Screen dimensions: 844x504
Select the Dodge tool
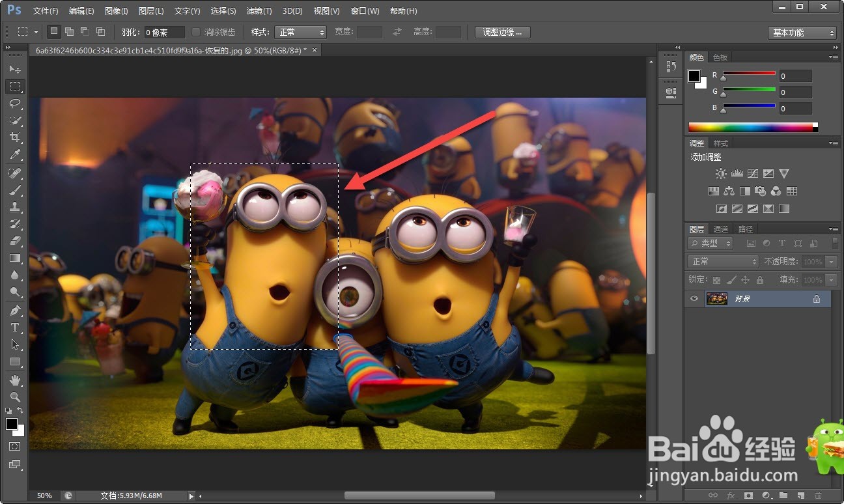(15, 292)
